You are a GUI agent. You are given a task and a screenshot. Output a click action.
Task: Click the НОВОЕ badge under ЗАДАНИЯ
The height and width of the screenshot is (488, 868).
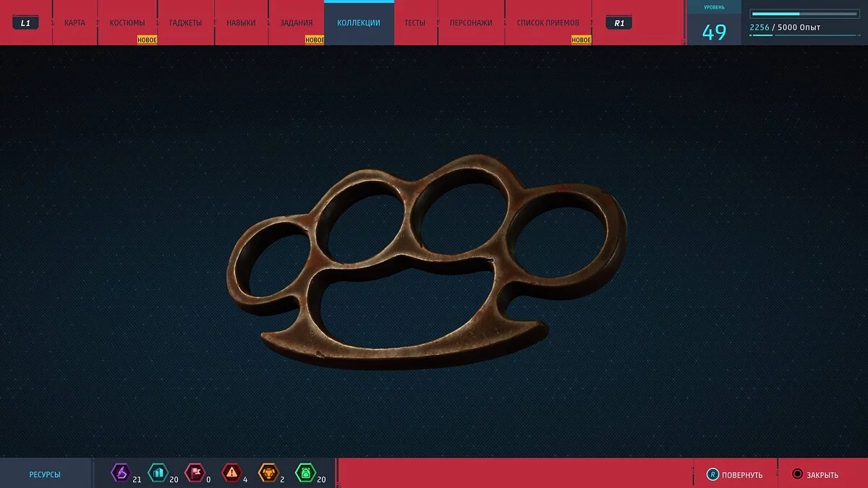pyautogui.click(x=315, y=40)
